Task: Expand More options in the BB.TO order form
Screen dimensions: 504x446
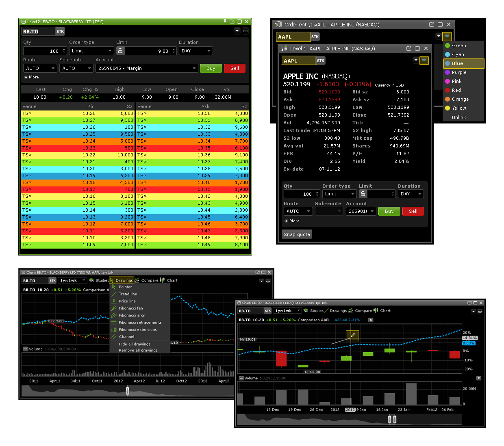Action: [32, 77]
